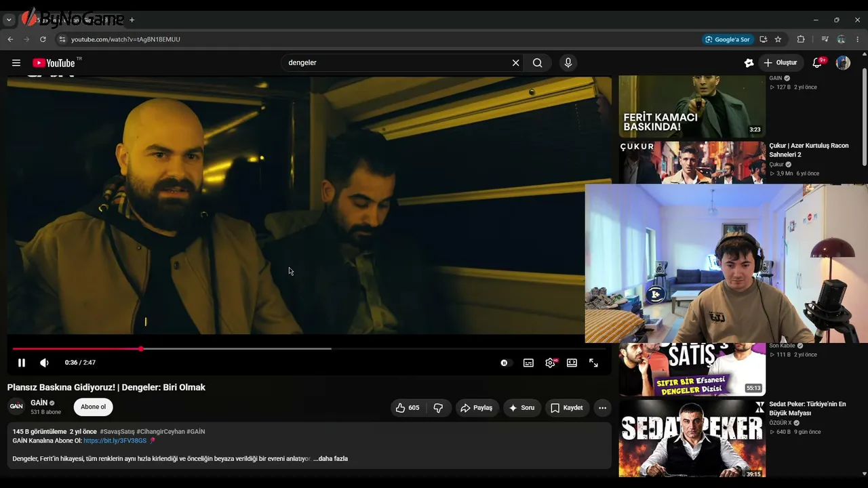Open the 'Ferit Kamacı Baskında' video thumbnail
The height and width of the screenshot is (488, 868).
[x=692, y=106]
